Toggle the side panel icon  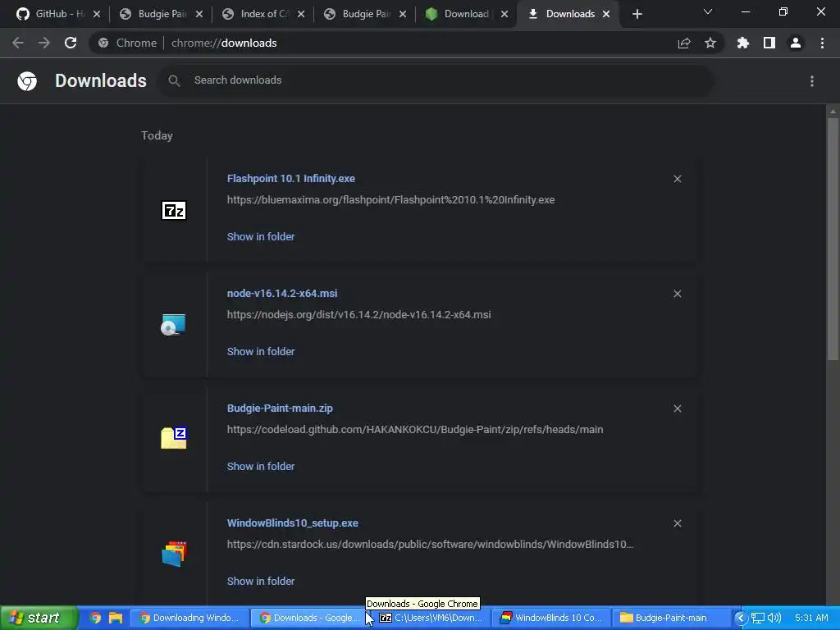769,43
